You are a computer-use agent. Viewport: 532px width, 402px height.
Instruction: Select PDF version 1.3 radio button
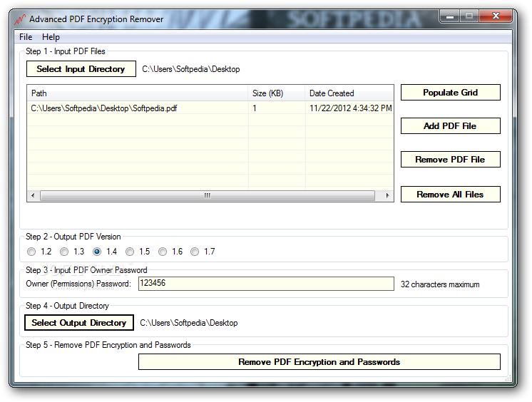pyautogui.click(x=64, y=252)
